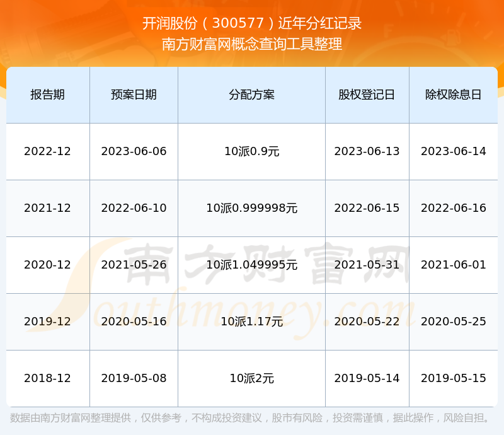
Task: Click the 除权除息日 column header
Action: coord(453,95)
